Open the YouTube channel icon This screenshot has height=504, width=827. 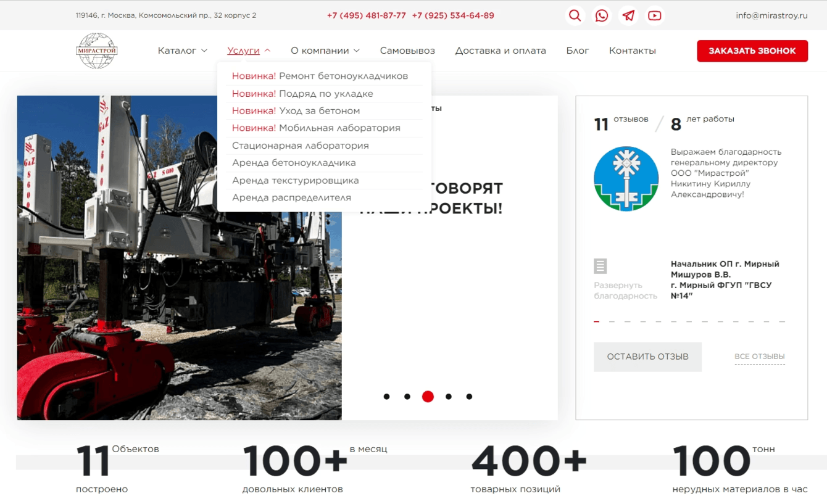point(655,15)
